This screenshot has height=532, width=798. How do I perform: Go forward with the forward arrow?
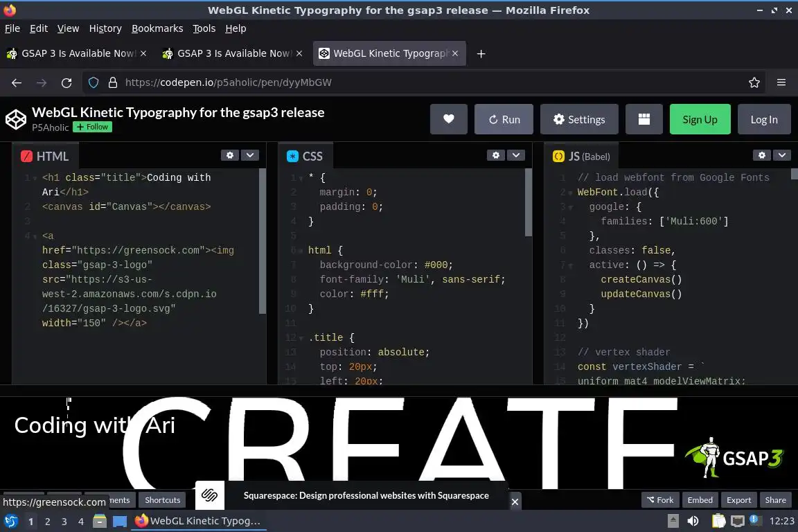point(42,82)
